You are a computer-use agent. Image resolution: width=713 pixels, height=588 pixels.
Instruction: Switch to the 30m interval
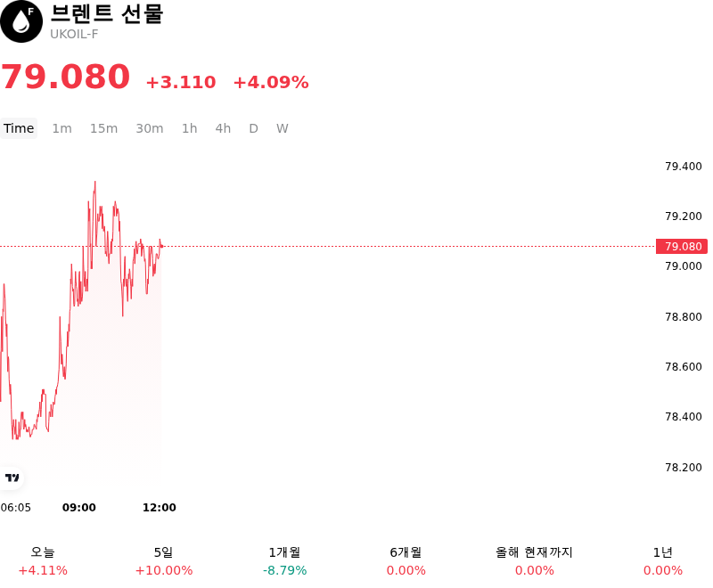[149, 128]
